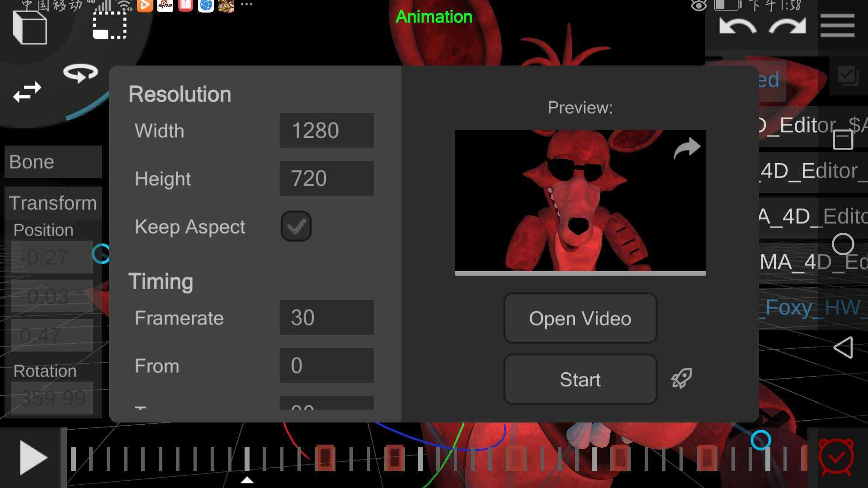868x488 pixels.
Task: Click the rotate loop arrow icon
Action: (x=80, y=73)
